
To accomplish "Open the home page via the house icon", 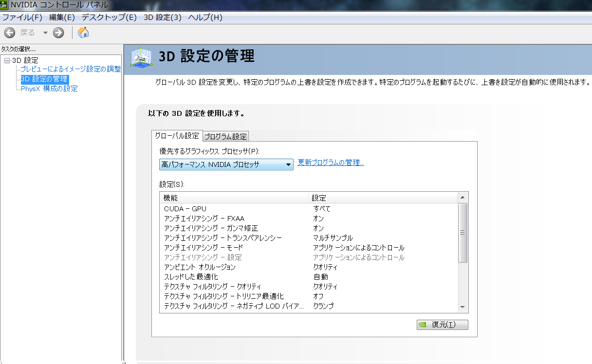I will (83, 33).
